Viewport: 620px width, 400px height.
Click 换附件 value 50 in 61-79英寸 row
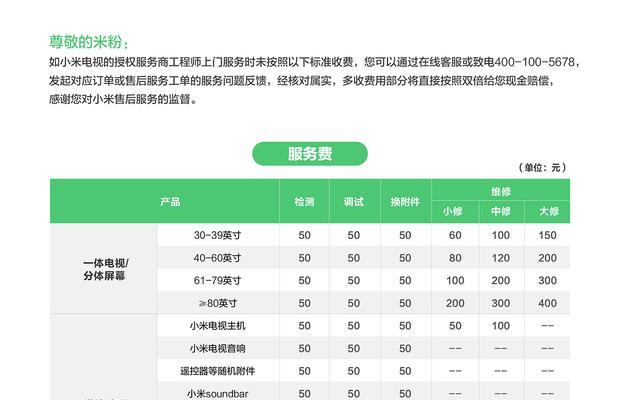(x=405, y=281)
